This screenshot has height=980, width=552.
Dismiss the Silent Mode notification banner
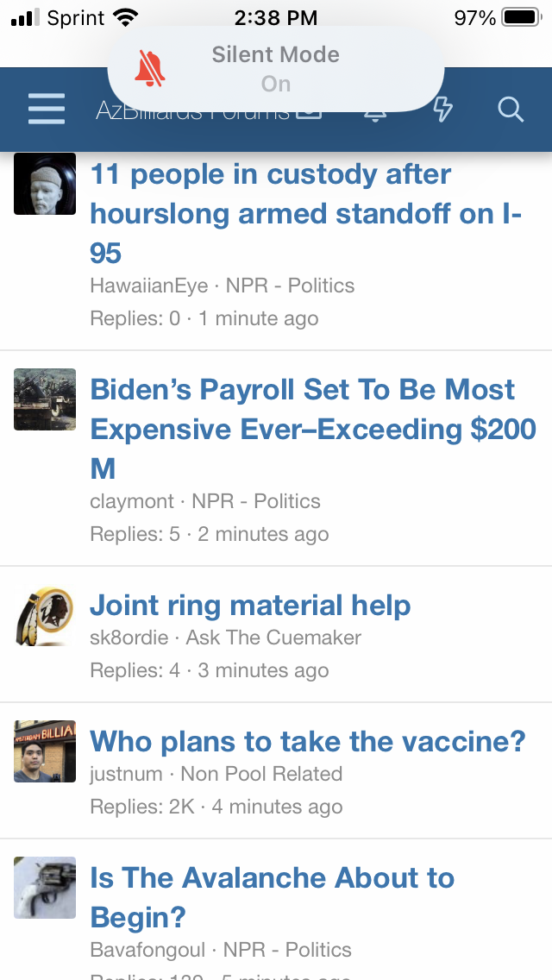click(x=276, y=69)
